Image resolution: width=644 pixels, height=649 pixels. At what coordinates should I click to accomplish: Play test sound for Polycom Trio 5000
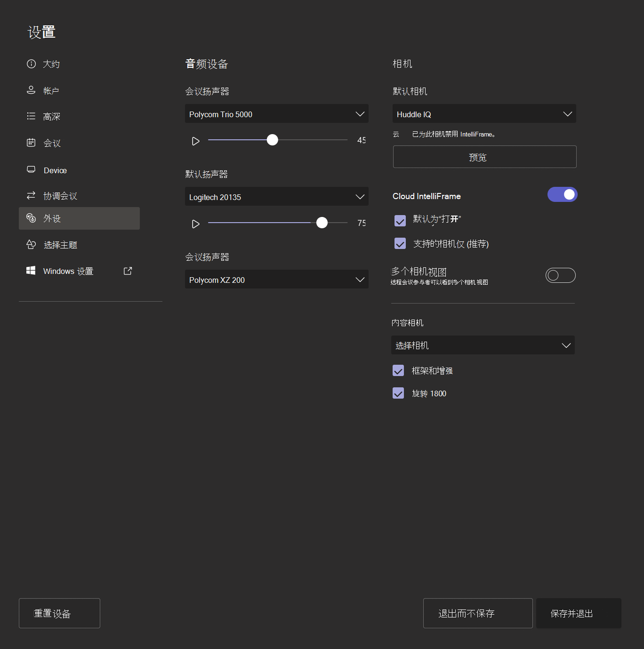[x=196, y=141]
